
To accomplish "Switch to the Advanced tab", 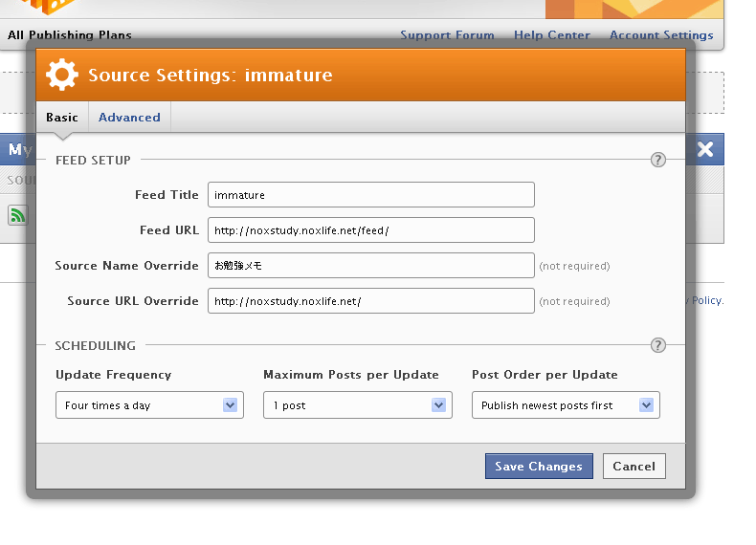I will (x=129, y=118).
